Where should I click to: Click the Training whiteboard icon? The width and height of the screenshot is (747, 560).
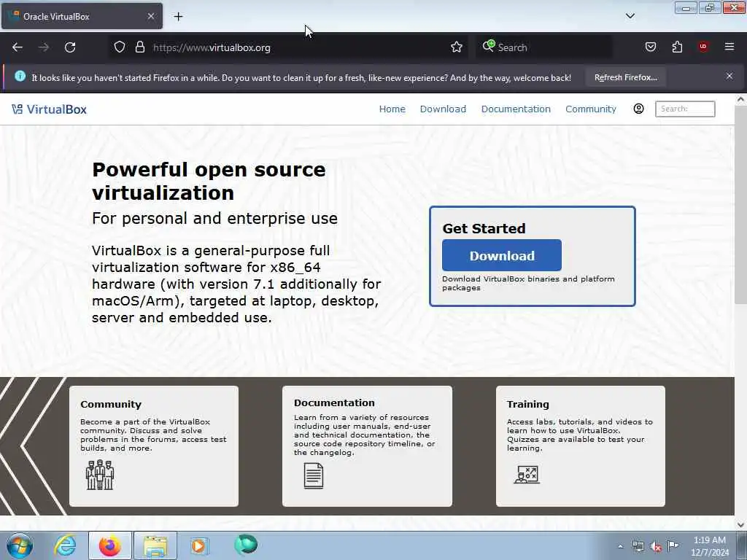527,475
